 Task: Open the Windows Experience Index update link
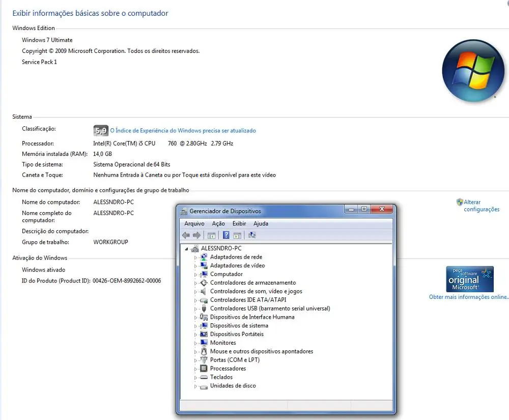coord(183,130)
